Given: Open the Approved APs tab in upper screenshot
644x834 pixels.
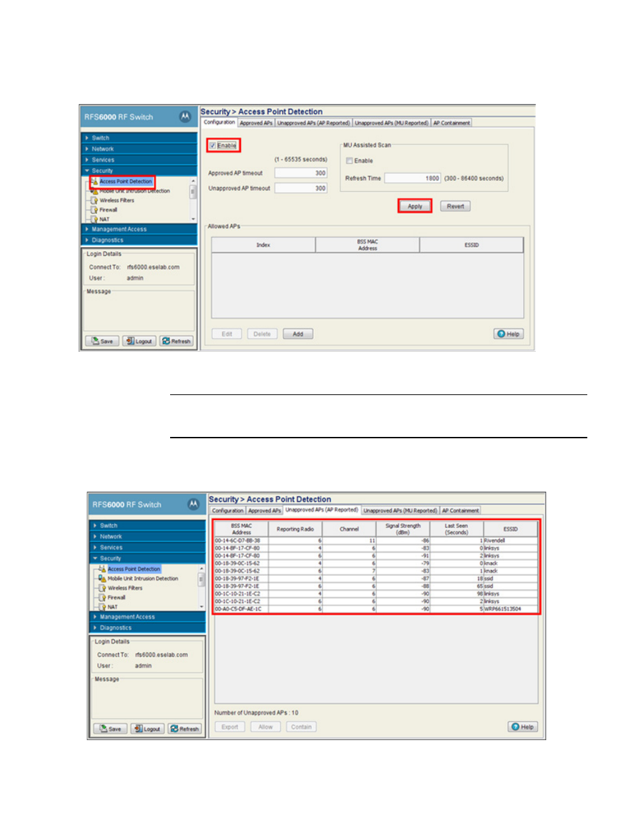Looking at the screenshot, I should (256, 123).
